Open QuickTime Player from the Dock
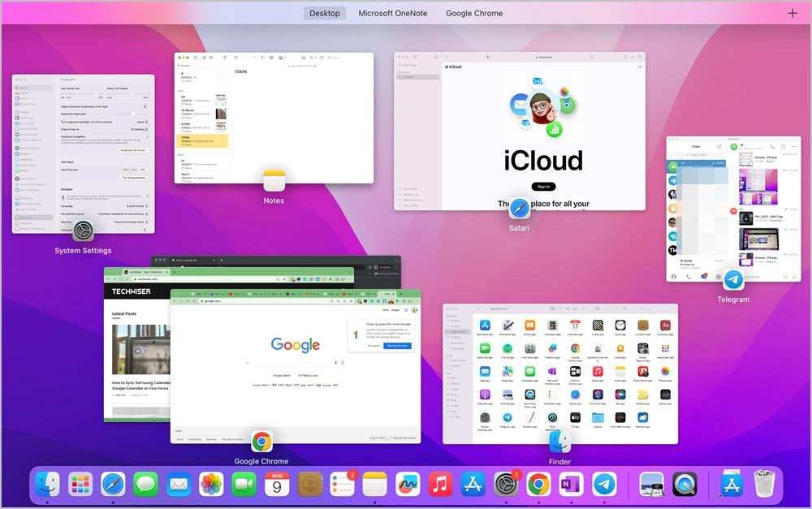 (685, 485)
